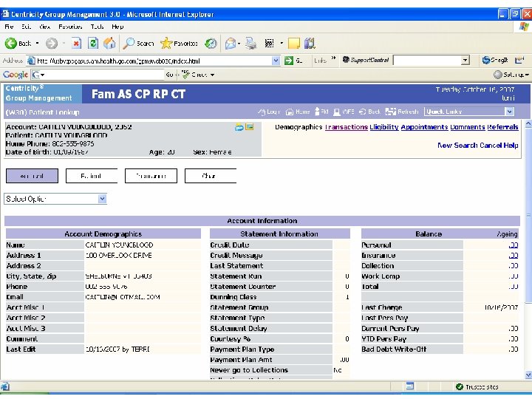Switch to the Insurance tab button
Viewport: 532px width, 399px height.
click(x=151, y=176)
